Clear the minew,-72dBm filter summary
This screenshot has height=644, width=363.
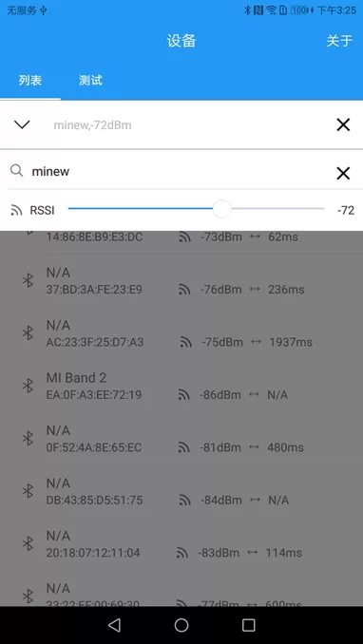343,124
